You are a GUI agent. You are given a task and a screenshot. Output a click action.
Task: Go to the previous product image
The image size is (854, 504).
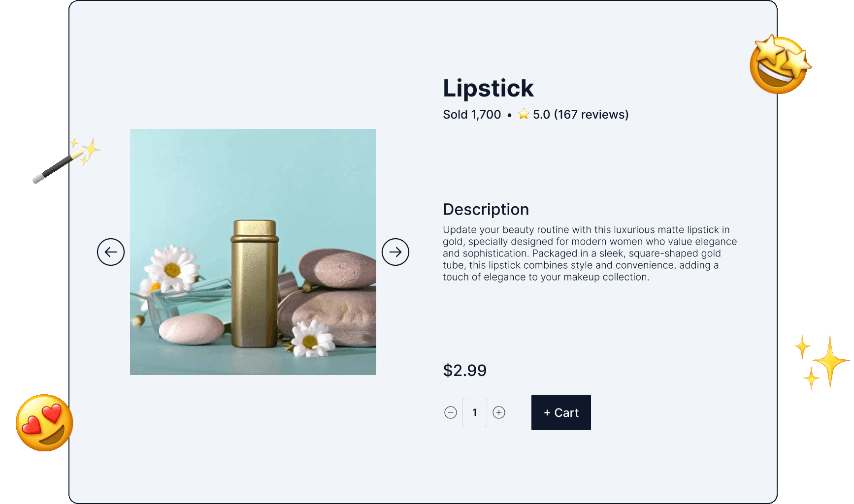111,252
